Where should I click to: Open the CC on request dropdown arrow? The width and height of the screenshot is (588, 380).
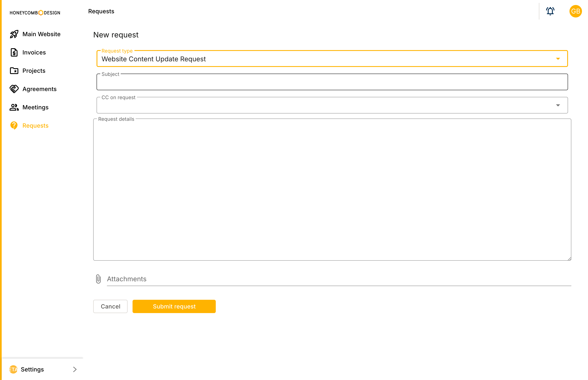[x=558, y=105]
